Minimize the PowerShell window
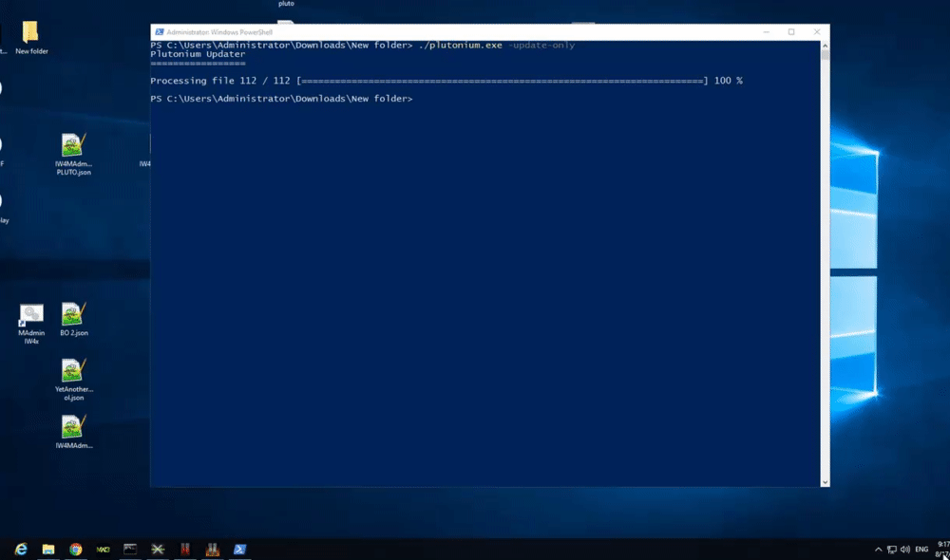Viewport: 950px width, 560px height. pyautogui.click(x=767, y=32)
